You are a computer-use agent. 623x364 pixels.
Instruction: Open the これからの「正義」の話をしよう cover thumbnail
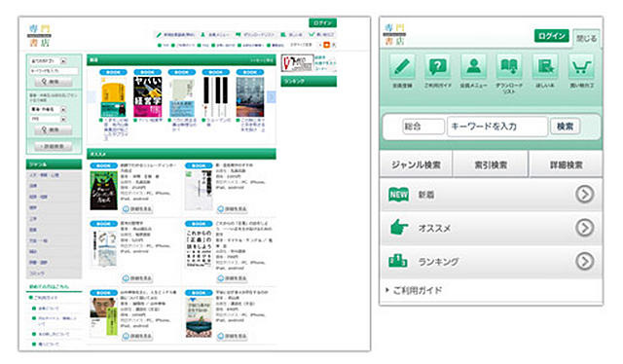(x=199, y=248)
